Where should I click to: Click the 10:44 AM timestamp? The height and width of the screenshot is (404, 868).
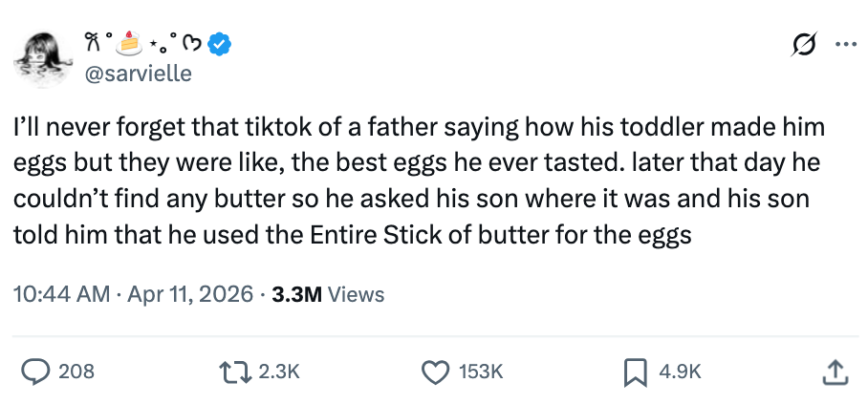pos(61,294)
